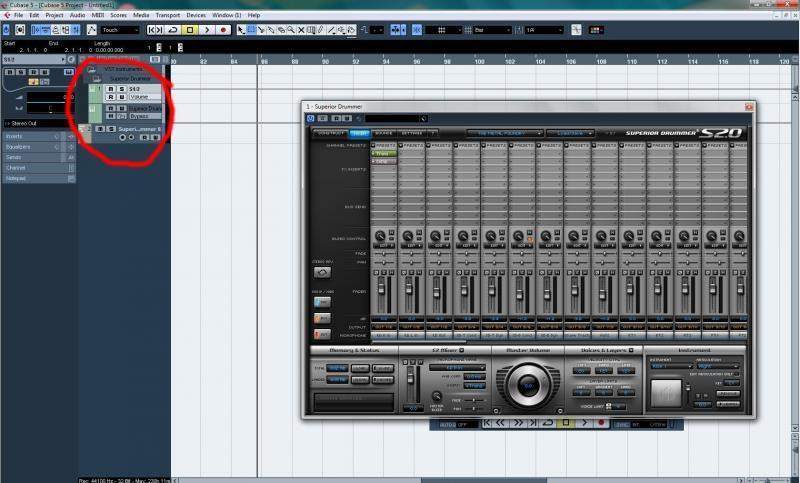Open the Settings tab in Superior Drummer
The height and width of the screenshot is (483, 800).
[x=412, y=133]
